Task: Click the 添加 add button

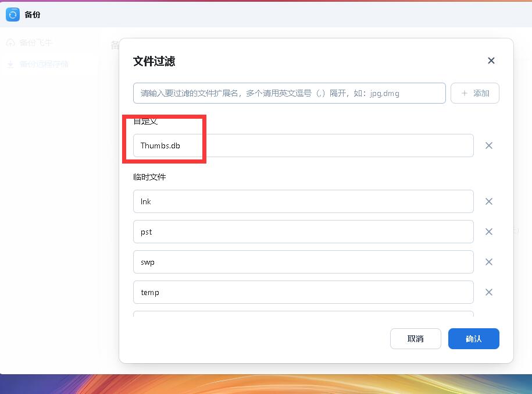Action: point(475,93)
